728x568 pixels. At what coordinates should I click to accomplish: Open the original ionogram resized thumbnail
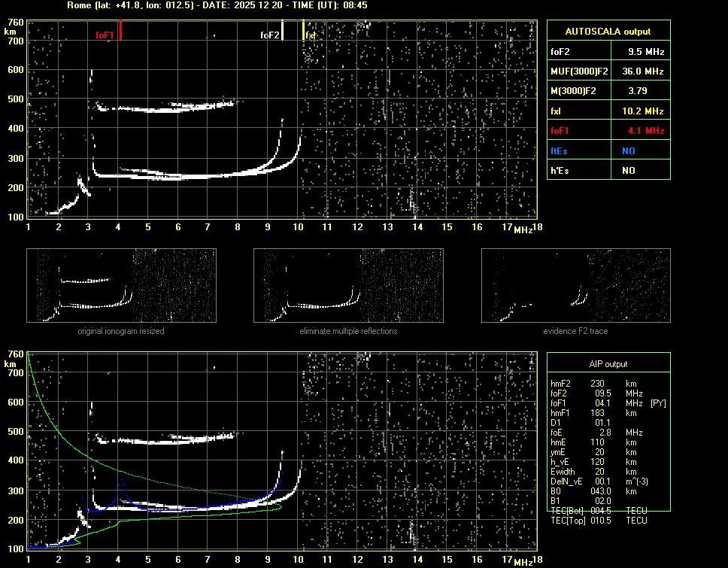click(x=121, y=286)
